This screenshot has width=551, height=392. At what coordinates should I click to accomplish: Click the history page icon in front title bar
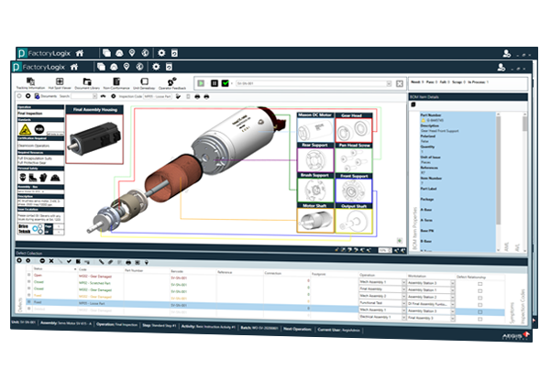coord(169,67)
